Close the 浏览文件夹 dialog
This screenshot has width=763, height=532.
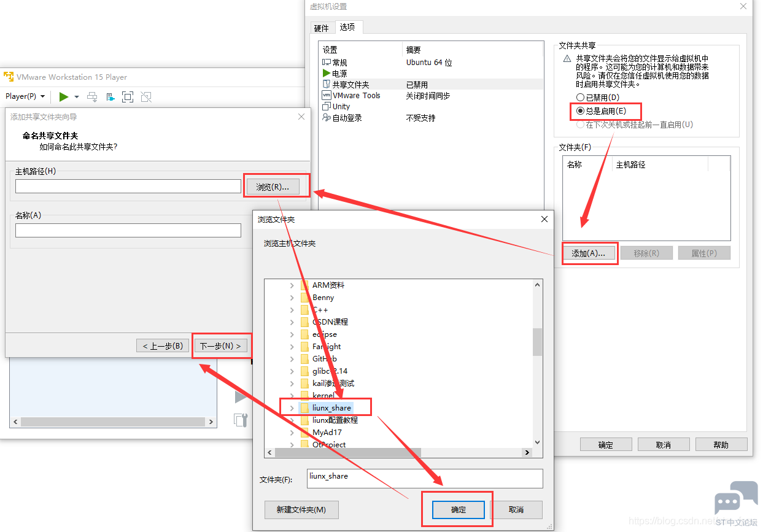544,219
